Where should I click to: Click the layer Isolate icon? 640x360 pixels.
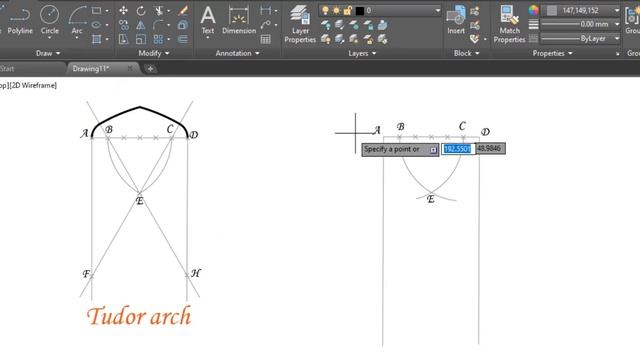point(340,25)
